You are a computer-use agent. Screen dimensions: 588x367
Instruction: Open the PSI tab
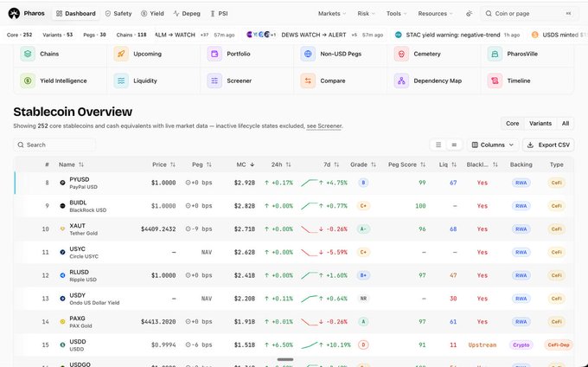tap(219, 14)
